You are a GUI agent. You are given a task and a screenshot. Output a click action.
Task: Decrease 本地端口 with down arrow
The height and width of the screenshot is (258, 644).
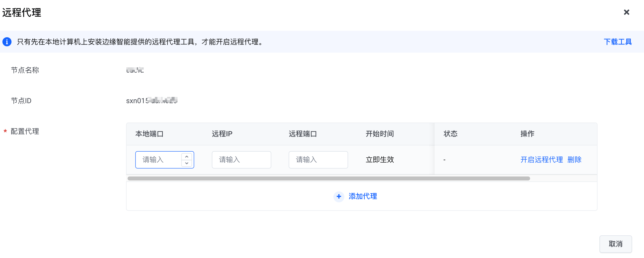186,163
